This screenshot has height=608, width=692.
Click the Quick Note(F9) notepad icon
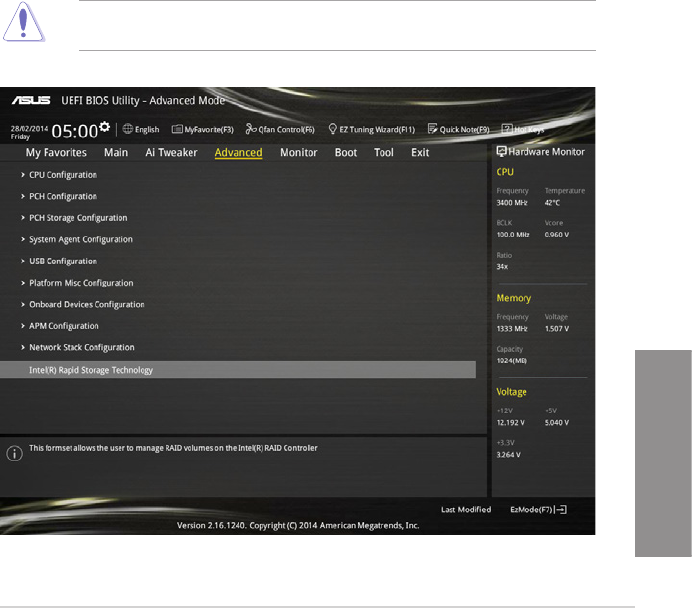432,128
